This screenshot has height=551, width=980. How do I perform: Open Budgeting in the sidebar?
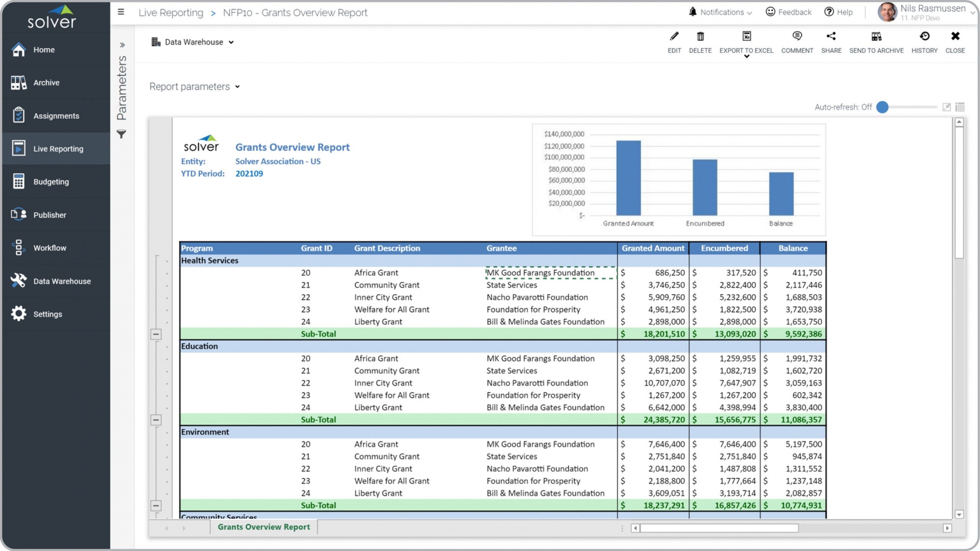(x=51, y=182)
